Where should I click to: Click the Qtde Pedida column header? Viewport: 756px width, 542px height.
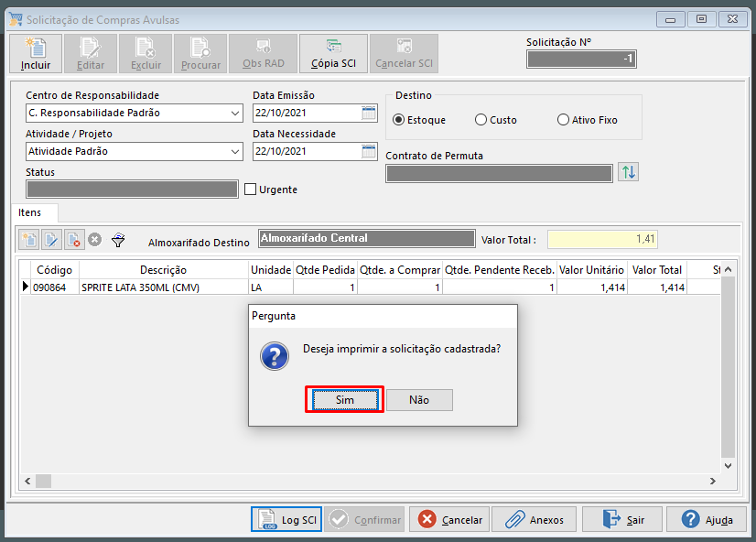click(326, 270)
